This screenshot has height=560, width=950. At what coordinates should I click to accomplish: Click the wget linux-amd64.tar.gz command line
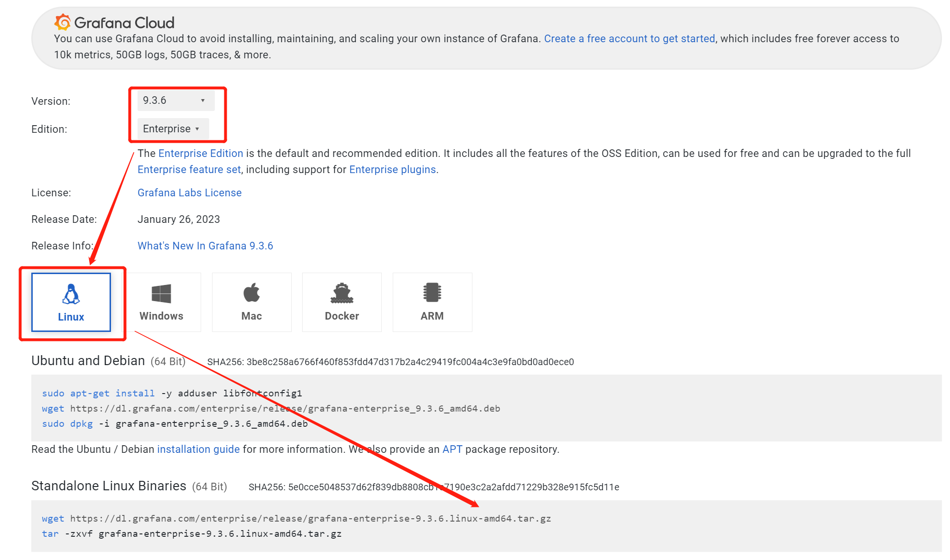click(x=296, y=519)
